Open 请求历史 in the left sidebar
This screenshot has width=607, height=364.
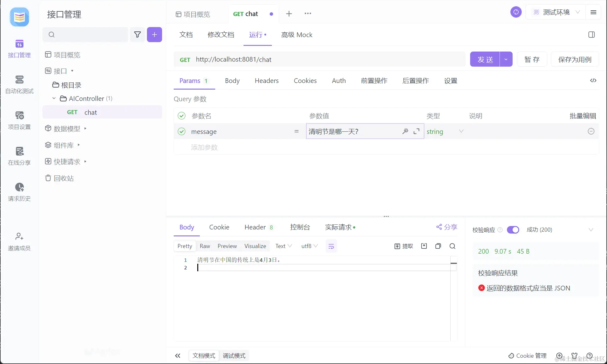pyautogui.click(x=19, y=192)
